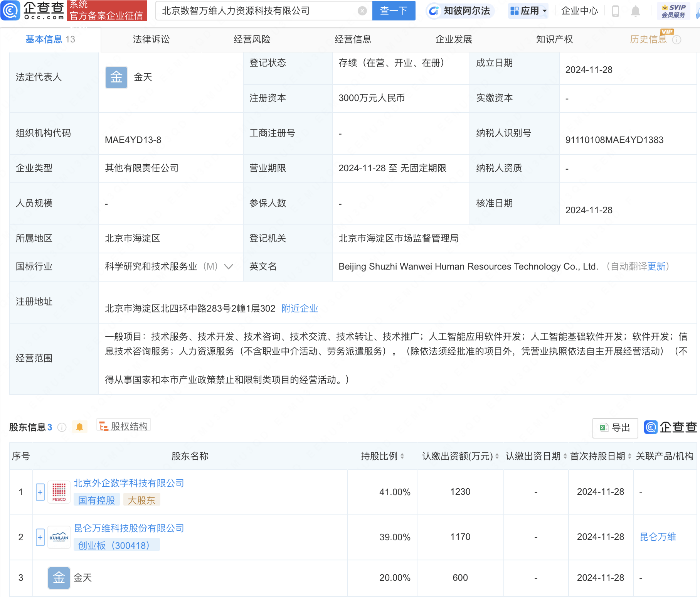Select registered capital 3000万元人民币
The height and width of the screenshot is (597, 700).
[x=372, y=98]
